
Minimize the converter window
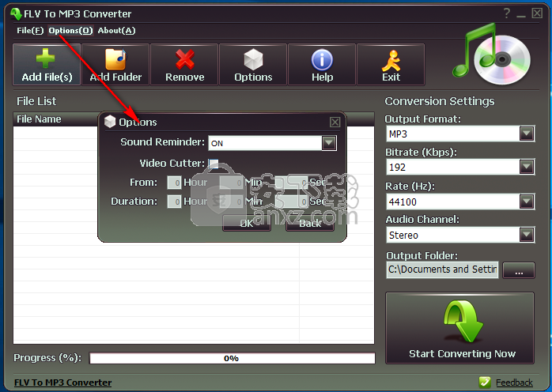tap(521, 14)
